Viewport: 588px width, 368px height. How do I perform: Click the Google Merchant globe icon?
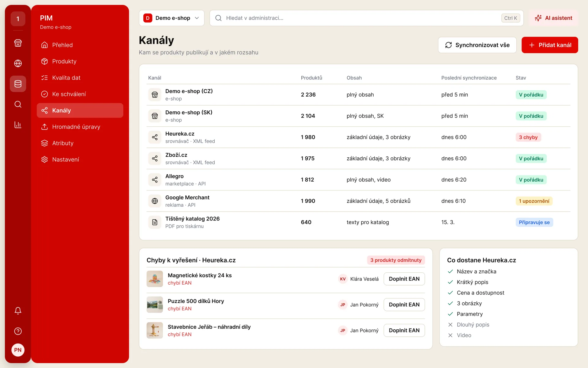tap(155, 201)
